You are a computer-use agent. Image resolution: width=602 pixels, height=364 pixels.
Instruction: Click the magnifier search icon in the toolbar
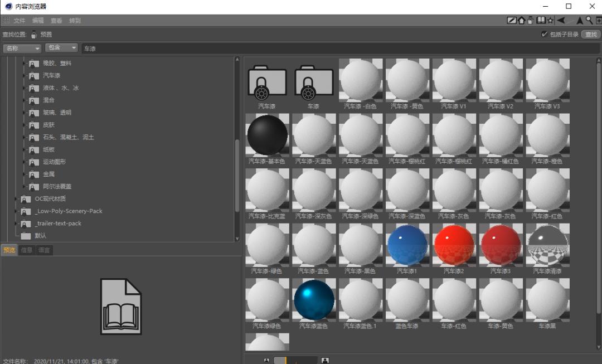589,21
